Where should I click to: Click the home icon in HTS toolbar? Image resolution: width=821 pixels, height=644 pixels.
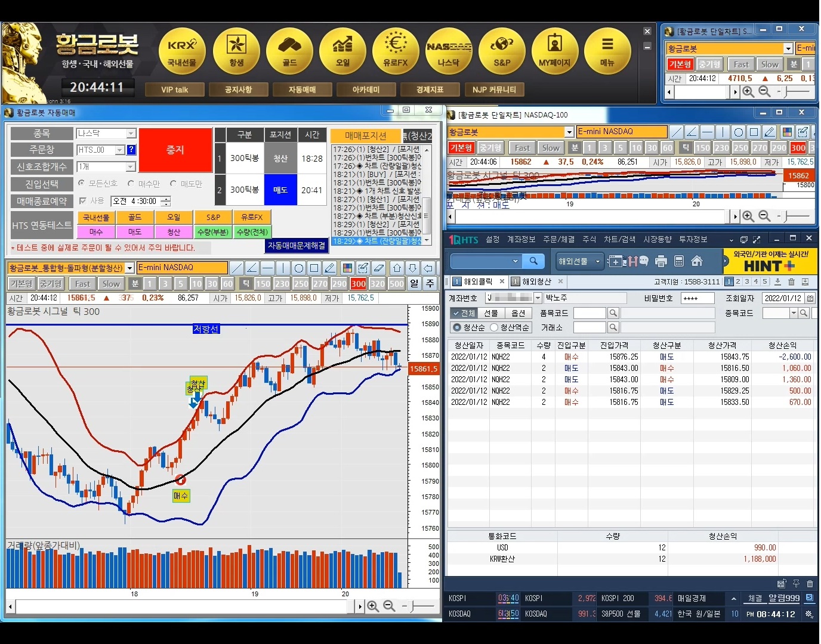(696, 261)
